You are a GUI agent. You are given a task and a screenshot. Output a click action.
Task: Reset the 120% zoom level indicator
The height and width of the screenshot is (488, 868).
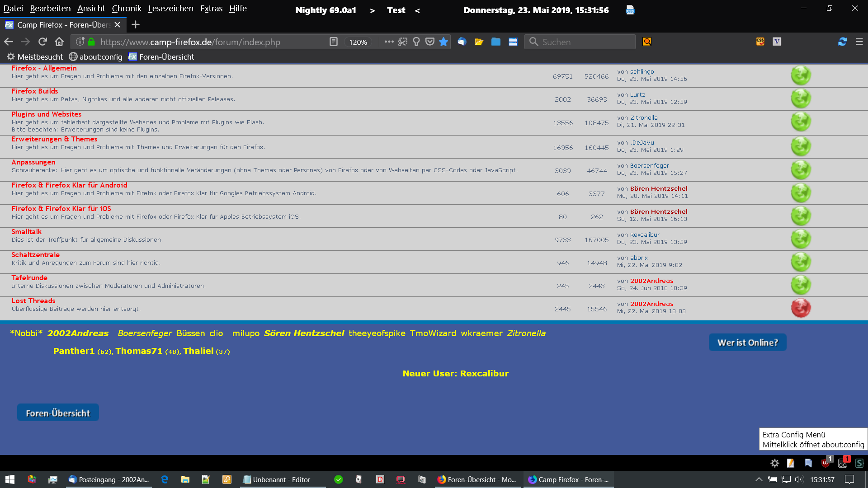[x=358, y=42]
